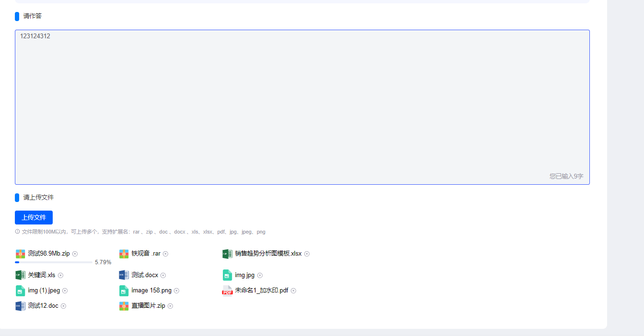644x336 pixels.
Task: Click the image 158.png file name
Action: [x=151, y=291]
